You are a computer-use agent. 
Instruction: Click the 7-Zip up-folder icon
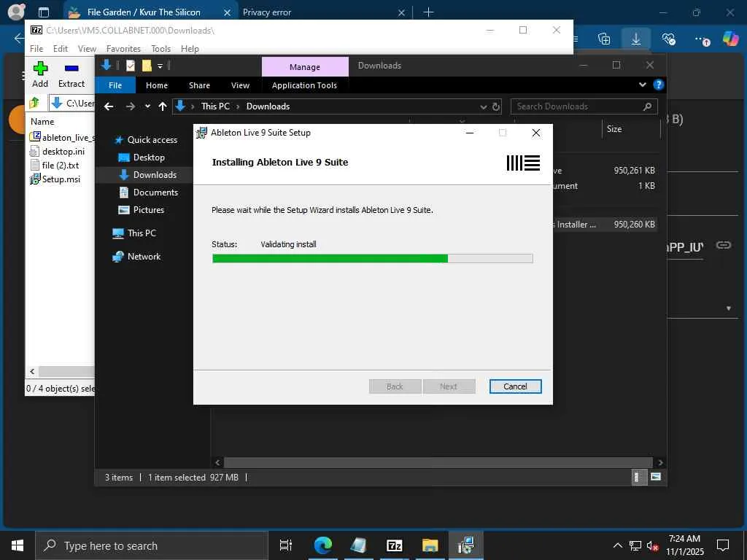pos(34,103)
